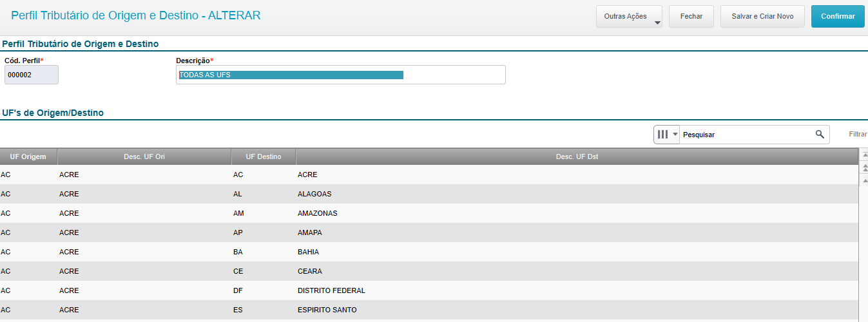Click the page-up double arrow on grid
This screenshot has width=868, height=322.
(x=864, y=167)
